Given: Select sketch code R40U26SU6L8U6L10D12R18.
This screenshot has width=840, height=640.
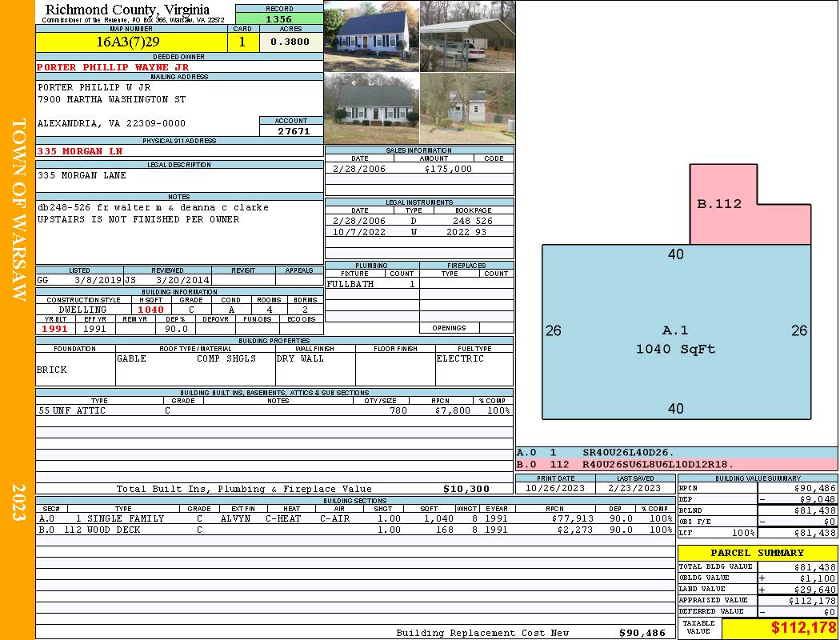Looking at the screenshot, I should point(658,464).
